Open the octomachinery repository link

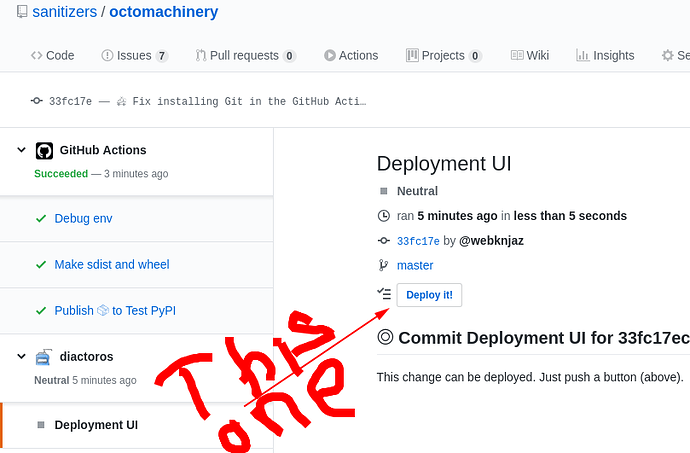point(164,12)
